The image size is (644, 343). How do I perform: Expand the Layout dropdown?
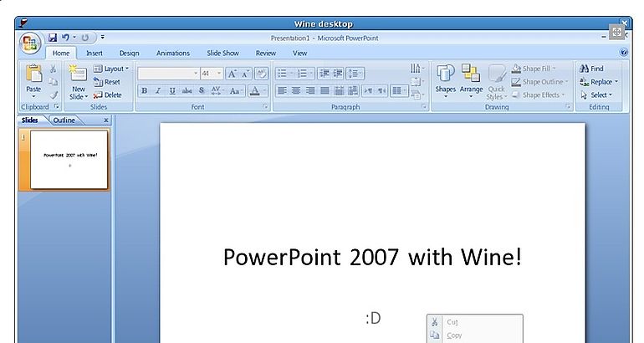click(111, 69)
